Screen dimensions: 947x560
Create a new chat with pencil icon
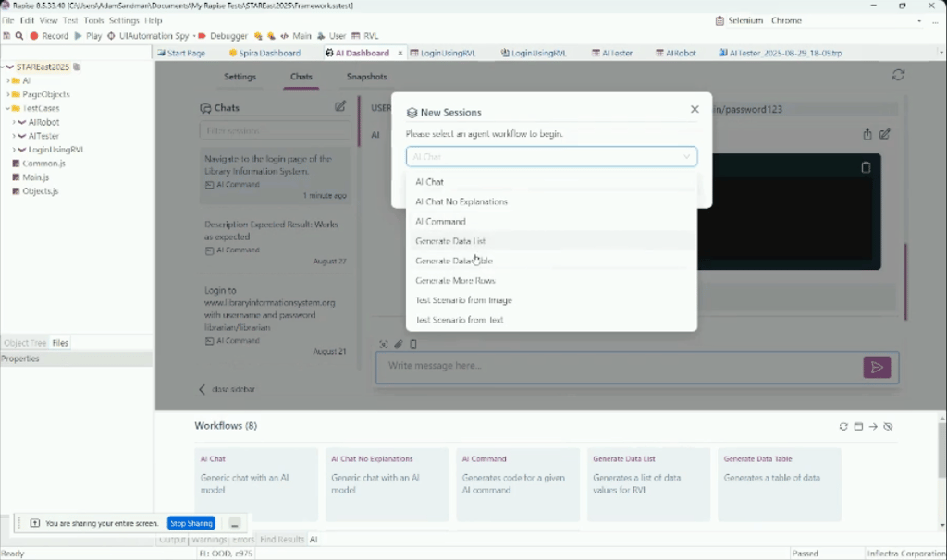(x=340, y=107)
